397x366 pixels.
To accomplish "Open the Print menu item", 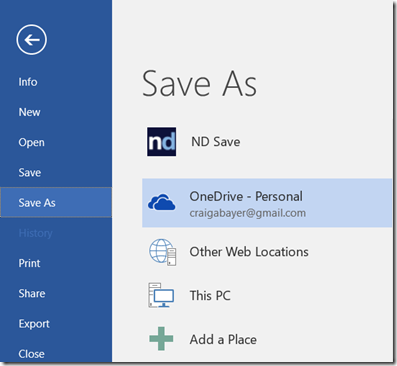I will (29, 263).
